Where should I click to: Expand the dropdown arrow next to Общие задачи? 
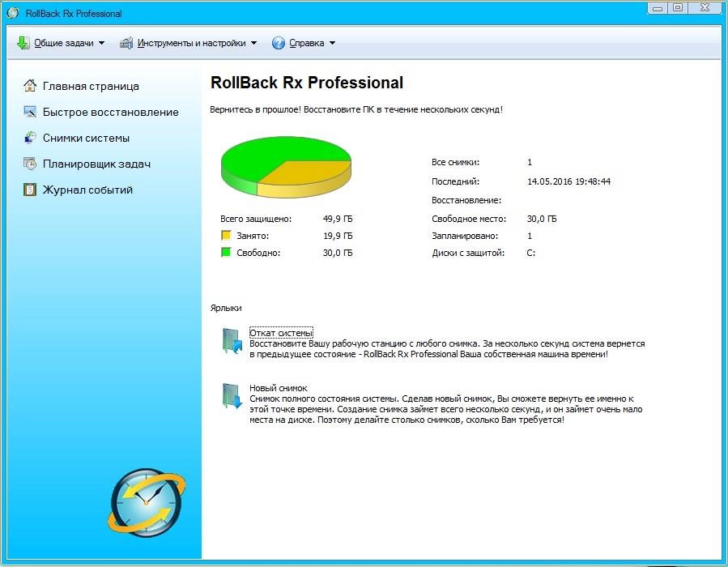tap(101, 43)
